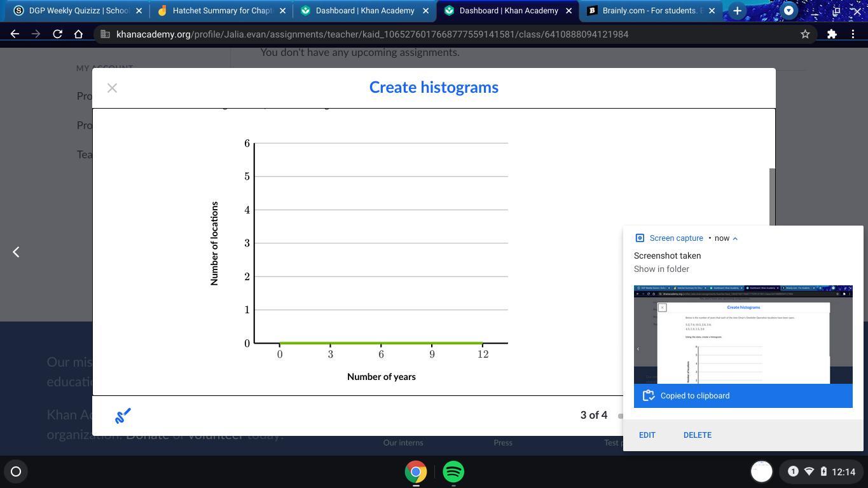868x488 pixels.
Task: Click the screenshot preview thumbnail
Action: [x=743, y=334]
